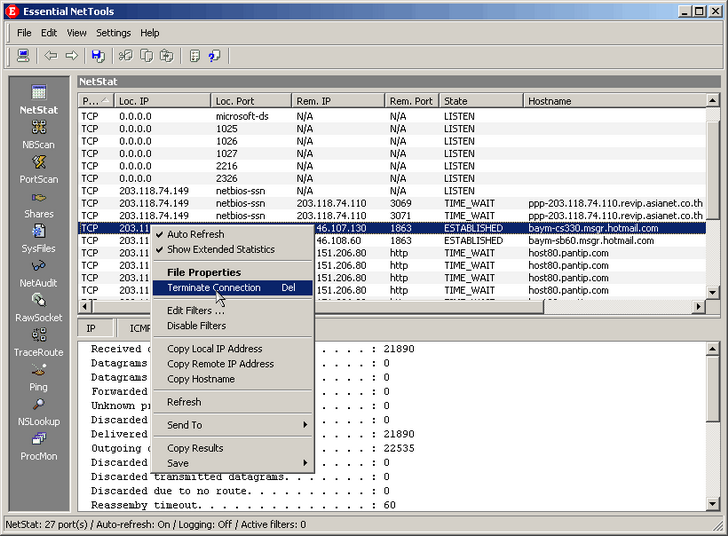Screen dimensions: 728x536
Task: Click statistics pane scroll down arrow
Action: point(713,503)
